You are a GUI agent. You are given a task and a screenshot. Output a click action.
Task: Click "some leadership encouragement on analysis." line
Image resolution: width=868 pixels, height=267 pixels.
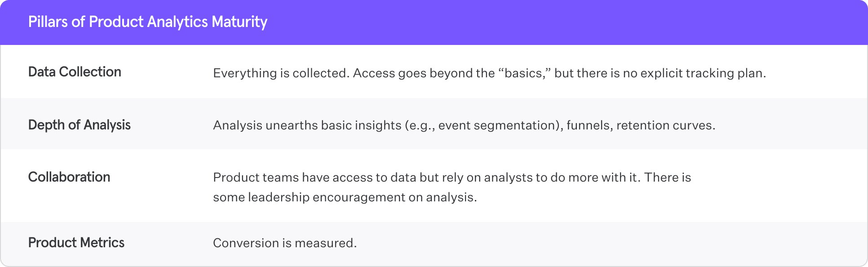[345, 197]
